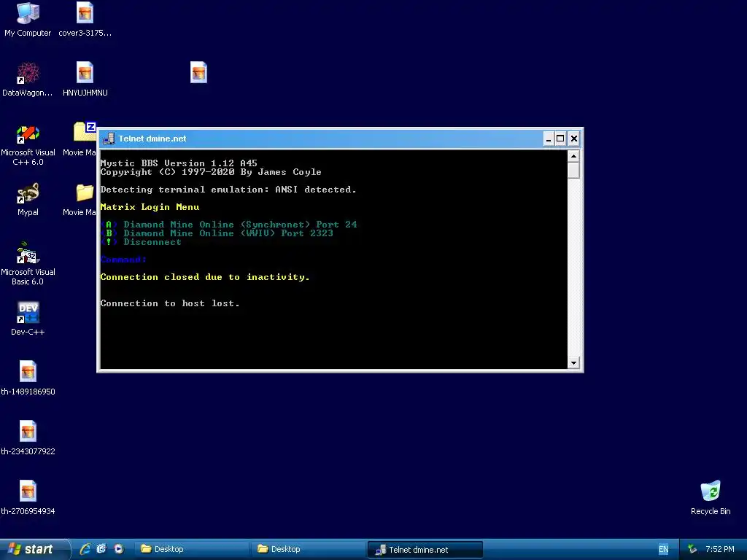Click 'Mystic BBS Version 1.12 A45' line
747x560 pixels.
[179, 163]
